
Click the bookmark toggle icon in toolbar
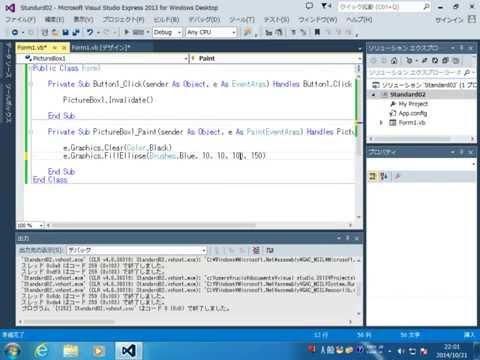click(317, 32)
